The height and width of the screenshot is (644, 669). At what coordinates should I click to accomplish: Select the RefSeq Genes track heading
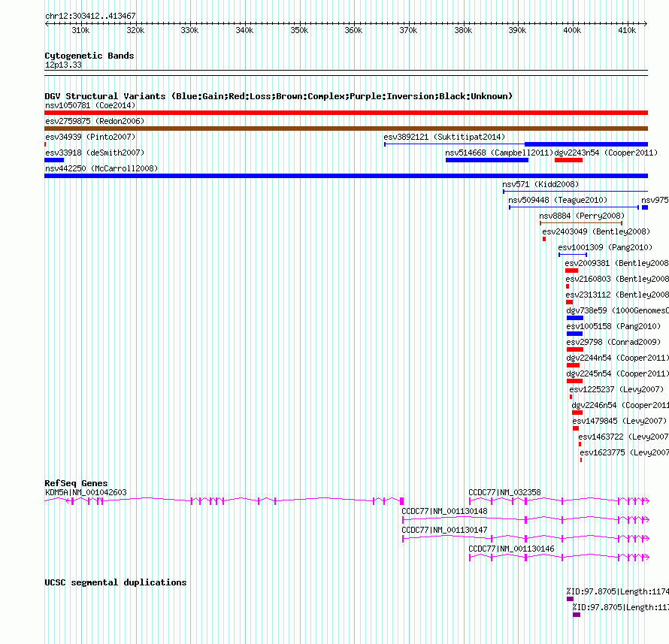click(x=76, y=483)
